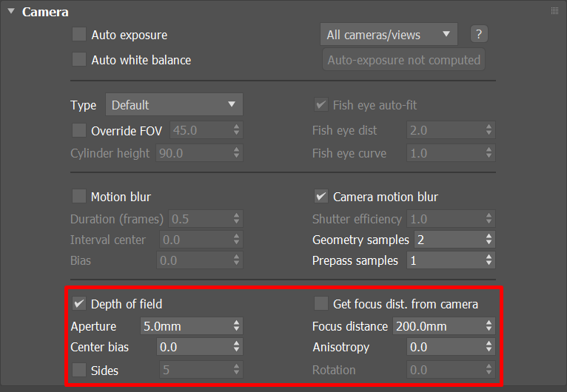Click the Auto-exposure not computed button
Viewport: 567px width, 392px height.
tap(403, 60)
